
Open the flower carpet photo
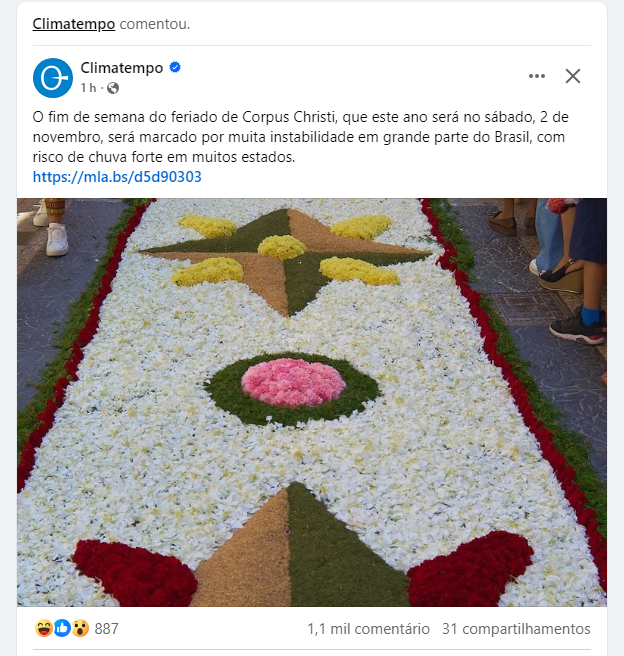tap(312, 402)
